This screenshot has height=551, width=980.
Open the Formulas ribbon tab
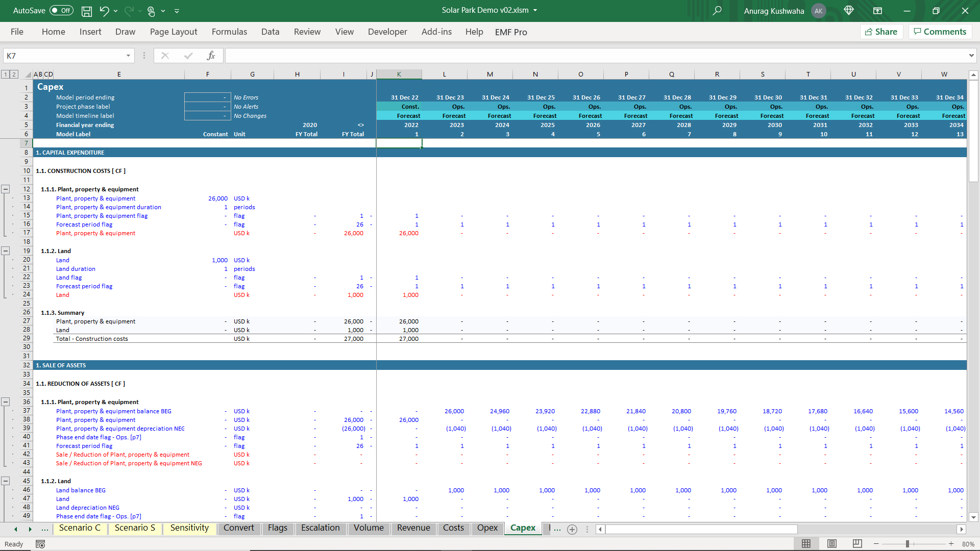click(229, 32)
